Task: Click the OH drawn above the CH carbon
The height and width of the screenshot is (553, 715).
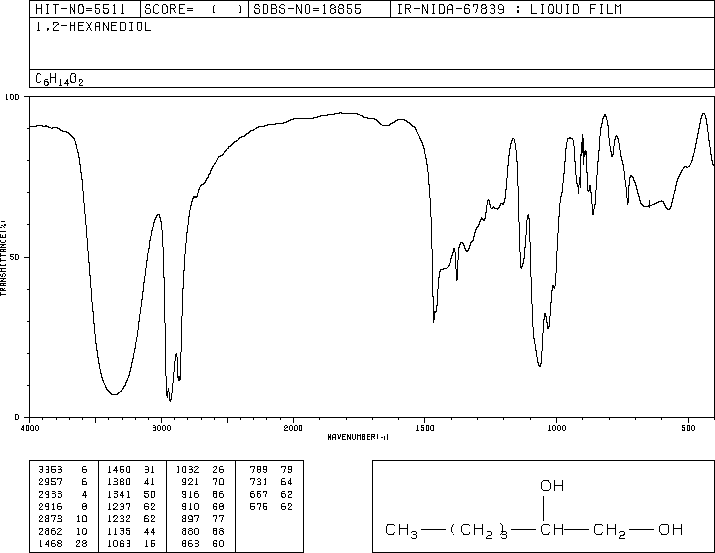Action: point(552,486)
